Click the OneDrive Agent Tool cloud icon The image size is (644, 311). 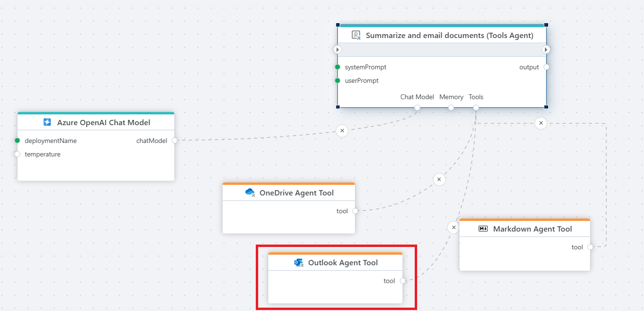(x=250, y=193)
